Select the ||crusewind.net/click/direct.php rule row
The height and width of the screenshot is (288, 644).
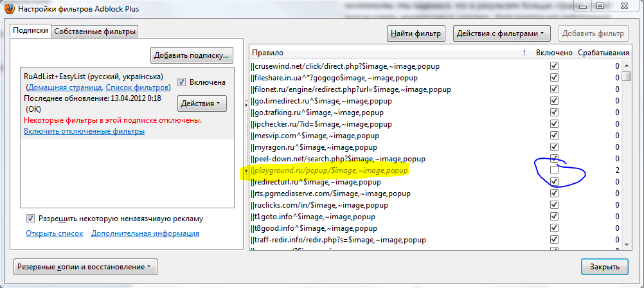[x=435, y=66]
